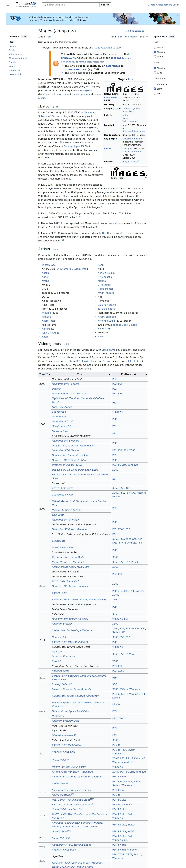Viewport: 186px width, 868px height.
Task: Open the 9 languages dropdown
Action: [137, 31]
